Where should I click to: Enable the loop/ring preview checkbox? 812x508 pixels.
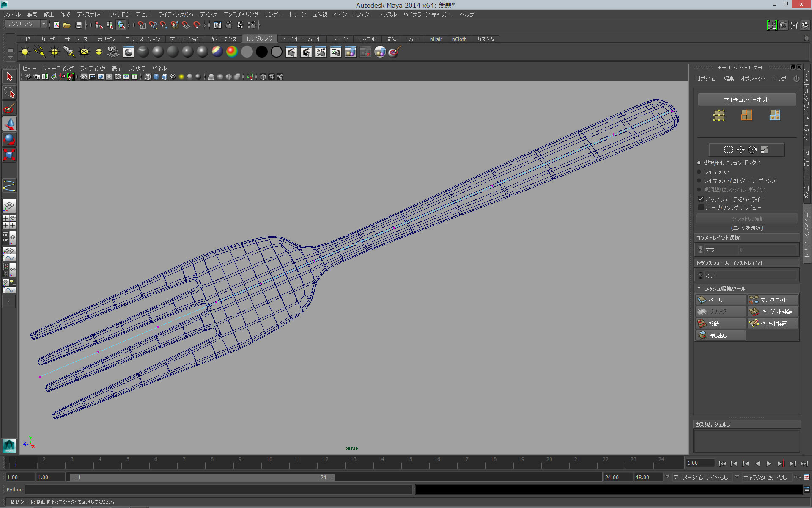point(702,207)
